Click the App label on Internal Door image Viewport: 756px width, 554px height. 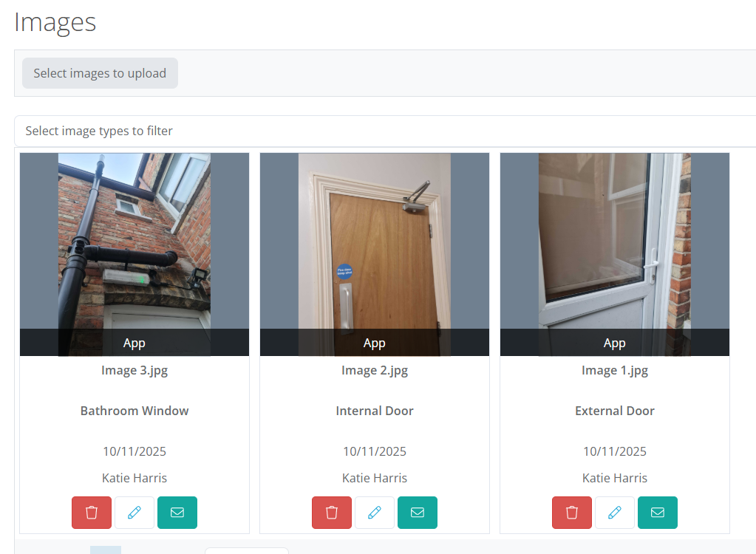pos(375,343)
